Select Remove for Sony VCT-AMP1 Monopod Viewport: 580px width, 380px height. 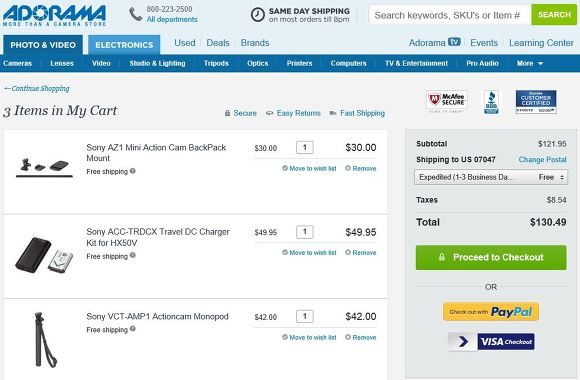point(361,337)
